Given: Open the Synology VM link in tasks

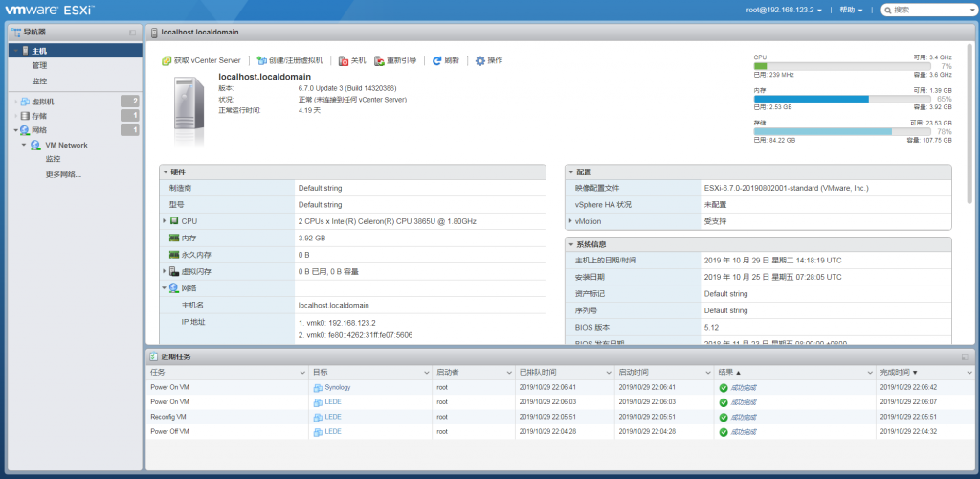Looking at the screenshot, I should pos(337,387).
